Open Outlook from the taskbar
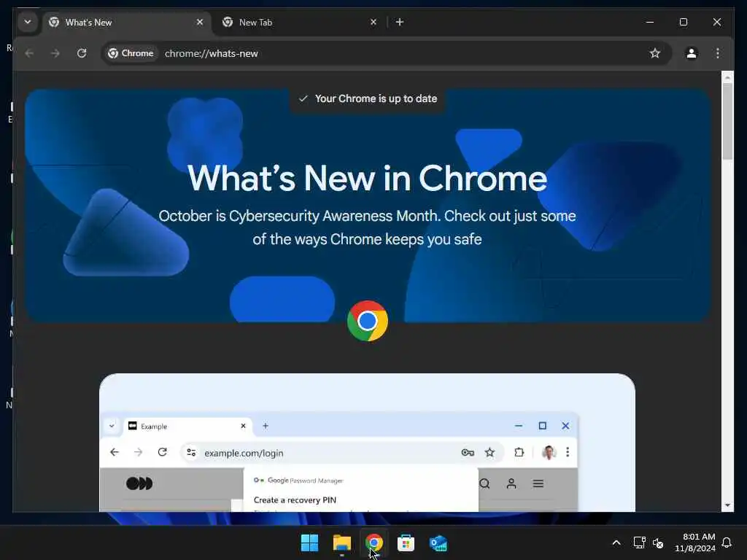 pyautogui.click(x=438, y=542)
